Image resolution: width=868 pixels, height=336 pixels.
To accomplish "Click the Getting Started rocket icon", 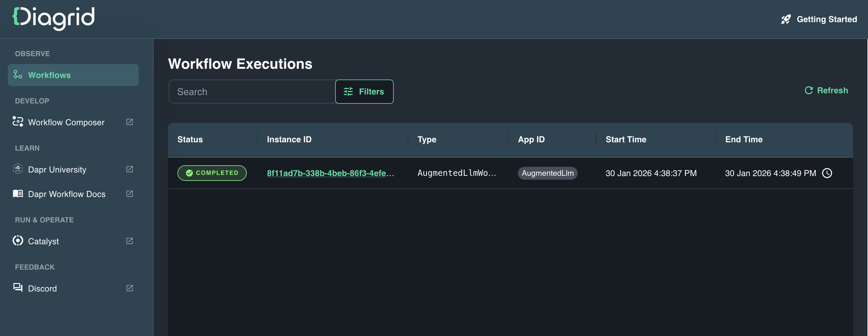I will click(786, 19).
